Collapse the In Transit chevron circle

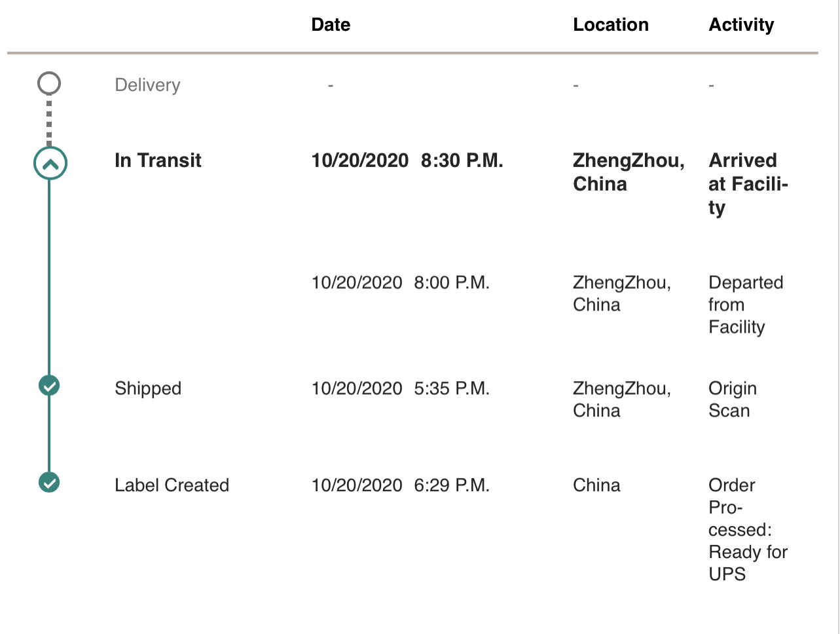point(50,163)
